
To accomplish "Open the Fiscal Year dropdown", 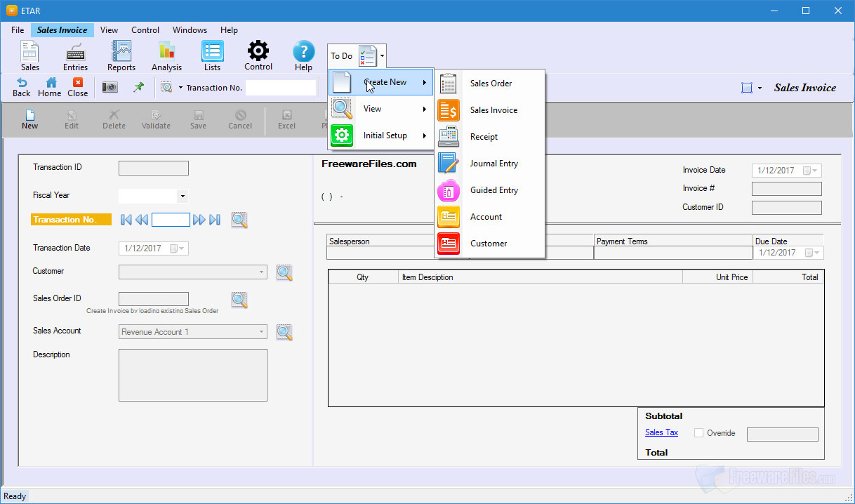I will (x=183, y=195).
